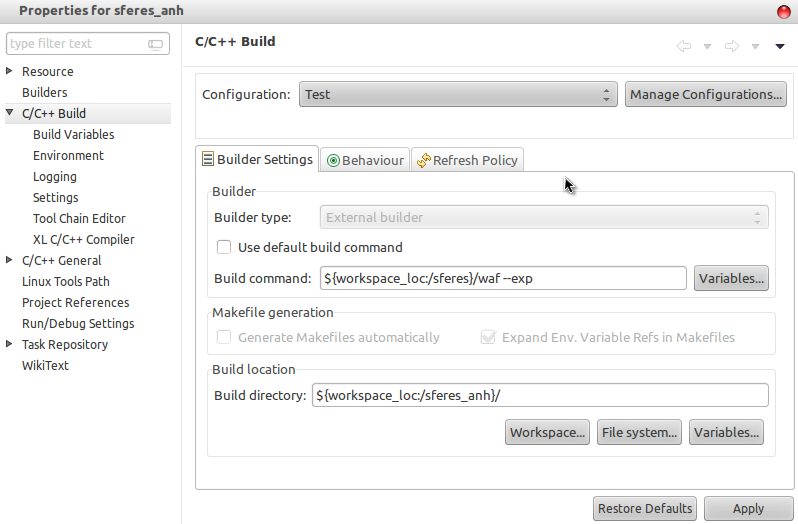Switch to the Behaviour tab
Image resolution: width=798 pixels, height=524 pixels.
[365, 160]
